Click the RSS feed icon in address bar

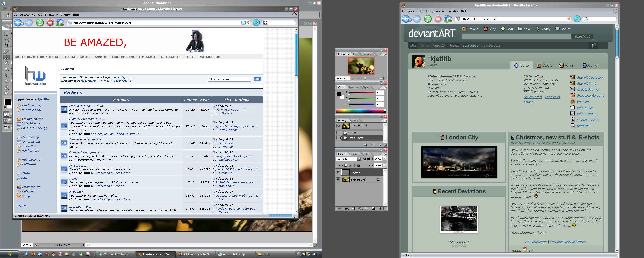pos(243,23)
